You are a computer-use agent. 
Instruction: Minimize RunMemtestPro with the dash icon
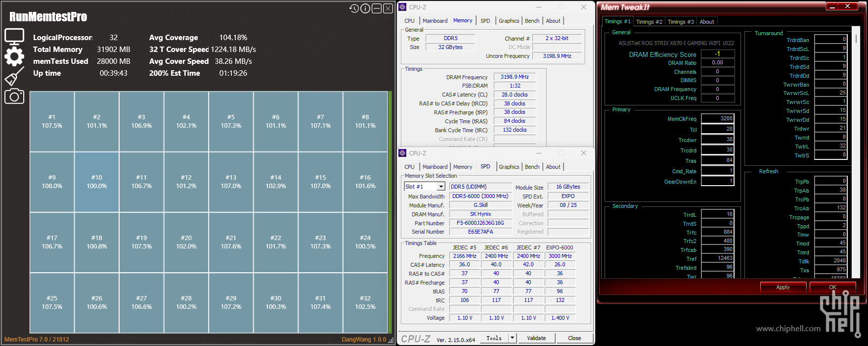coord(377,8)
